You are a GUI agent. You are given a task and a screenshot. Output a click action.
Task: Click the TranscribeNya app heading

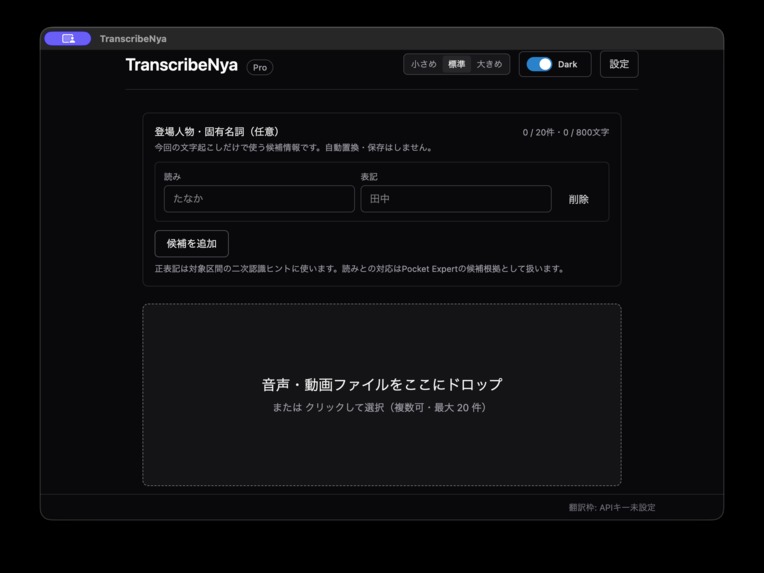(182, 65)
